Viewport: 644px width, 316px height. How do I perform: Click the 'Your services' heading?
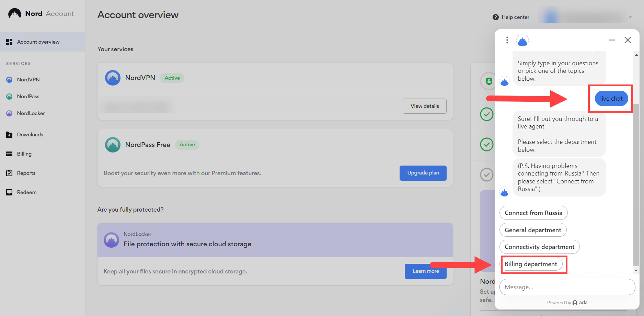tap(115, 49)
